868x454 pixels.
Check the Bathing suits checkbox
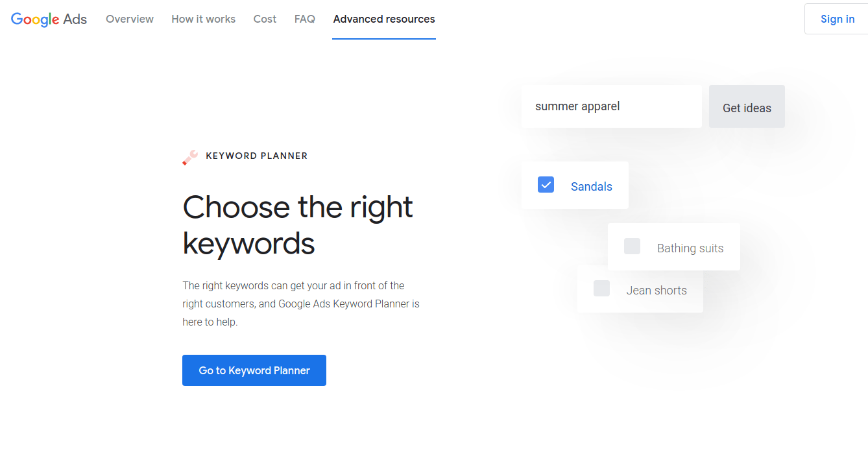click(x=632, y=246)
